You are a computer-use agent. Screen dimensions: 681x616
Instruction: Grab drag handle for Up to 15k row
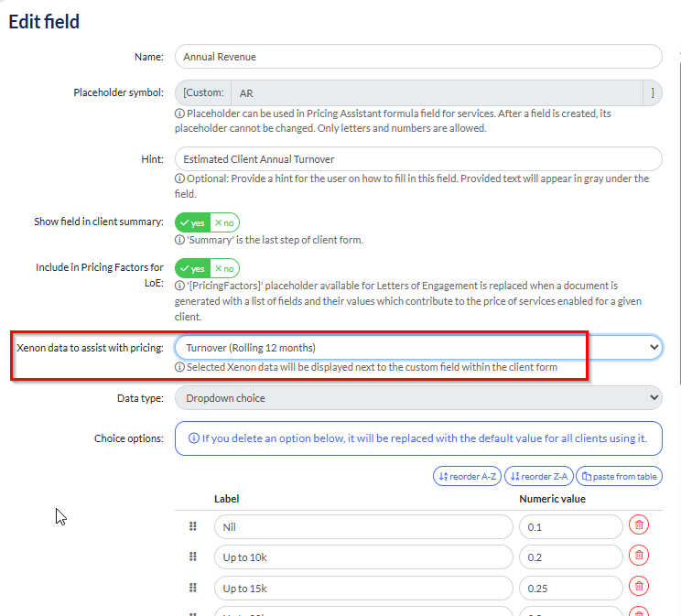coord(193,587)
